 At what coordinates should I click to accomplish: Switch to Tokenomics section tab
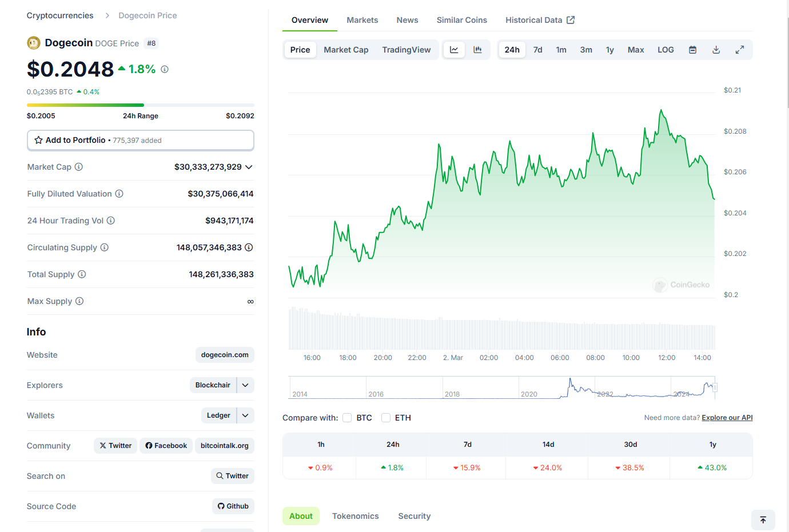(356, 516)
